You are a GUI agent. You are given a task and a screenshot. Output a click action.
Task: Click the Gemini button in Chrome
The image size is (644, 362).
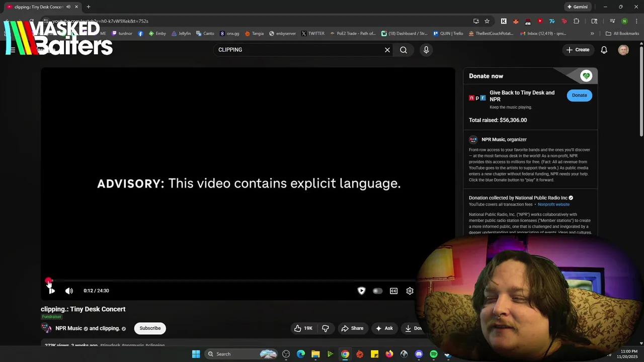(x=577, y=7)
